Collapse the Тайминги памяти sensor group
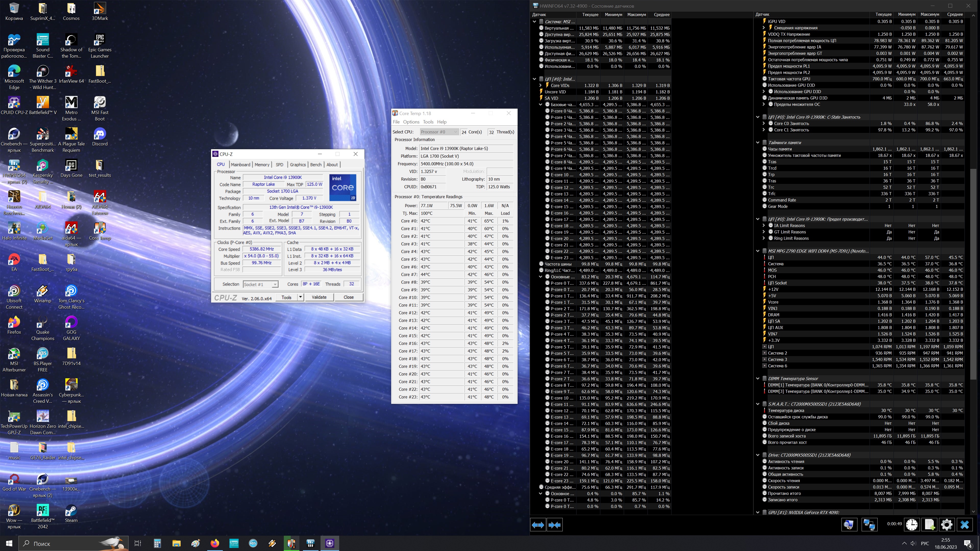This screenshot has height=551, width=980. click(757, 143)
